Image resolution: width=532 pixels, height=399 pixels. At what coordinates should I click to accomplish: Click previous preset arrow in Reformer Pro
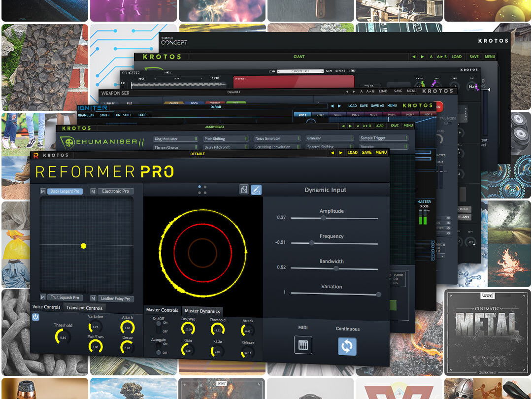tap(332, 153)
